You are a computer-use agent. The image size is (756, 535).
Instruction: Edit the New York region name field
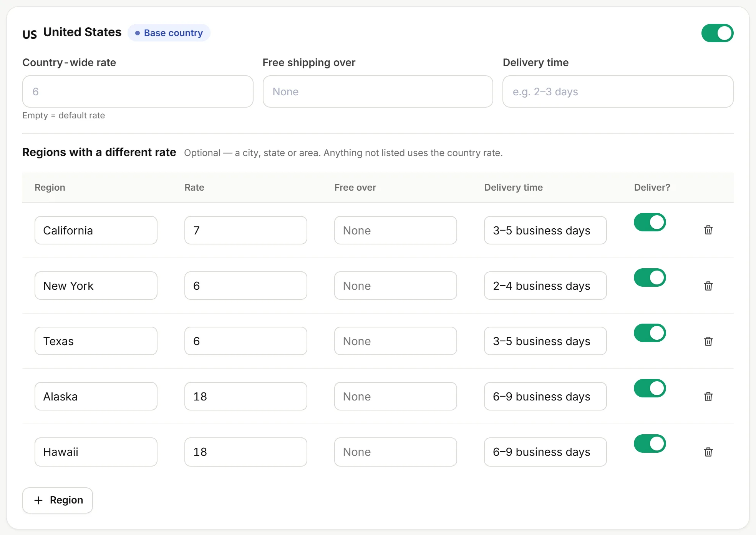pos(96,286)
